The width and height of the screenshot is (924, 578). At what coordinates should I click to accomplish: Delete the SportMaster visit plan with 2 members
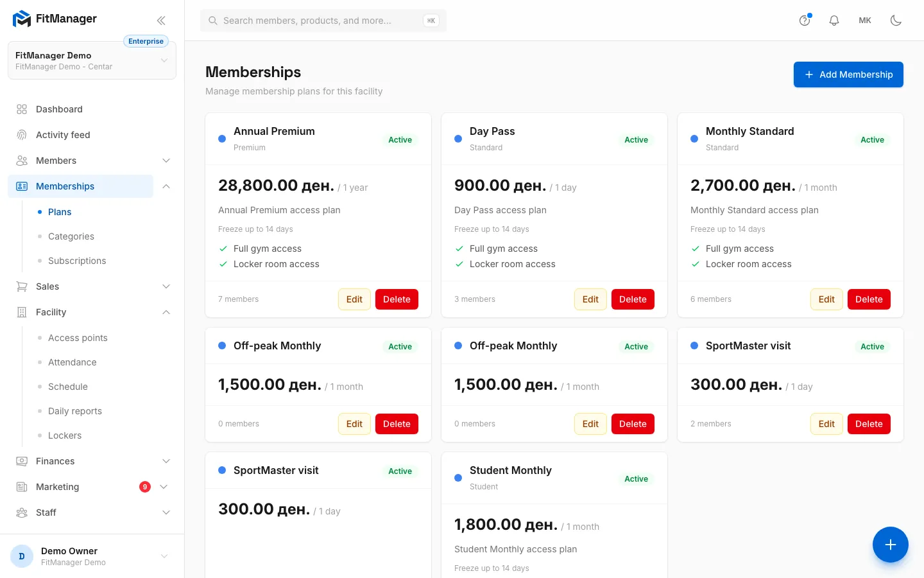pos(869,424)
